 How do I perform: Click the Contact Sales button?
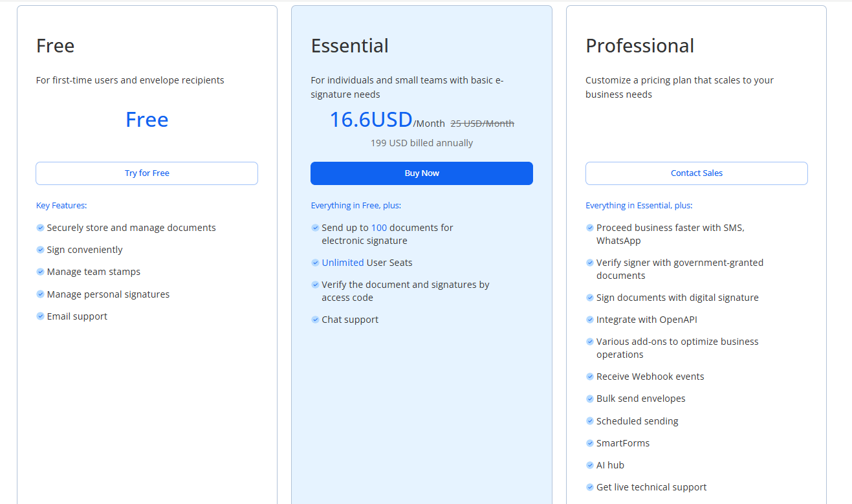click(x=696, y=173)
